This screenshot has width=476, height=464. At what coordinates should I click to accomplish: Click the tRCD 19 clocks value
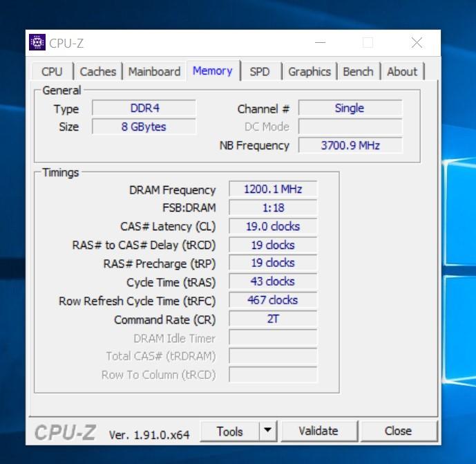coord(273,245)
